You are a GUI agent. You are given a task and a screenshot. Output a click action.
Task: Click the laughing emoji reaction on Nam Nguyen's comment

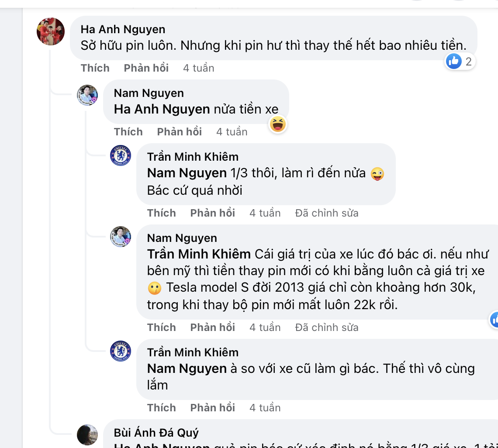(277, 124)
